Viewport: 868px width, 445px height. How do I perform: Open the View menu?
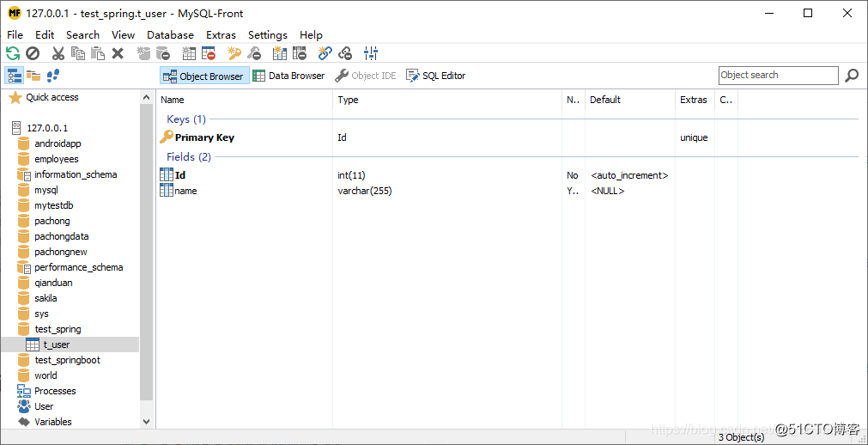tap(123, 35)
